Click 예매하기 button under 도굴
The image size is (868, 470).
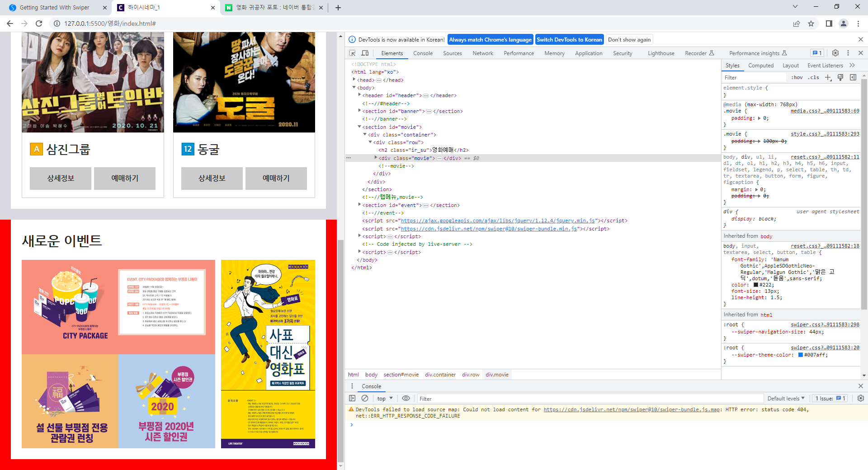tap(276, 179)
